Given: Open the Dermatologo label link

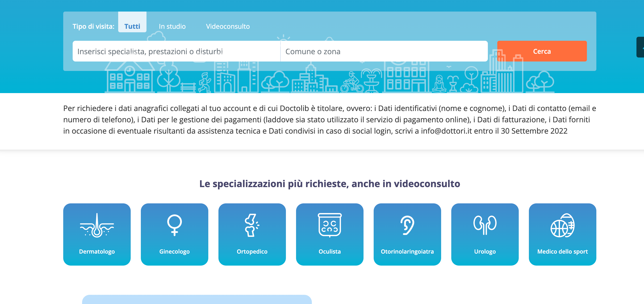Looking at the screenshot, I should 97,251.
